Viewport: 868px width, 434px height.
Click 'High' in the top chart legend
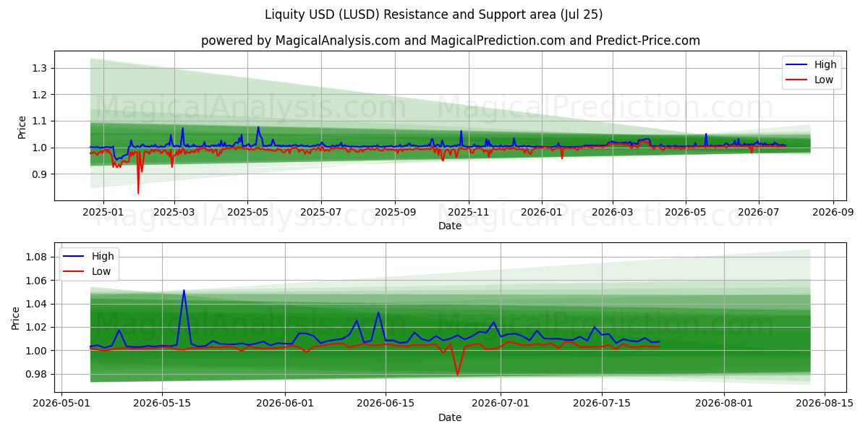[825, 64]
